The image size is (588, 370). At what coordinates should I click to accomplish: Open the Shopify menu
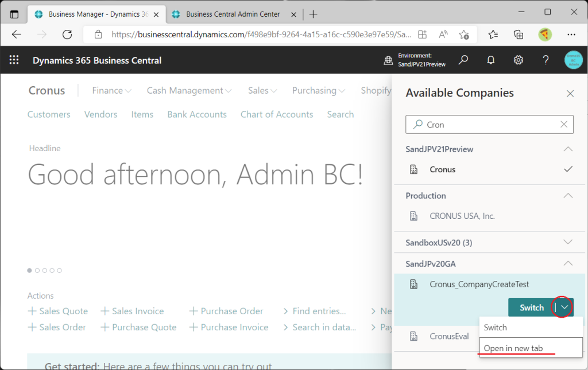(x=376, y=90)
